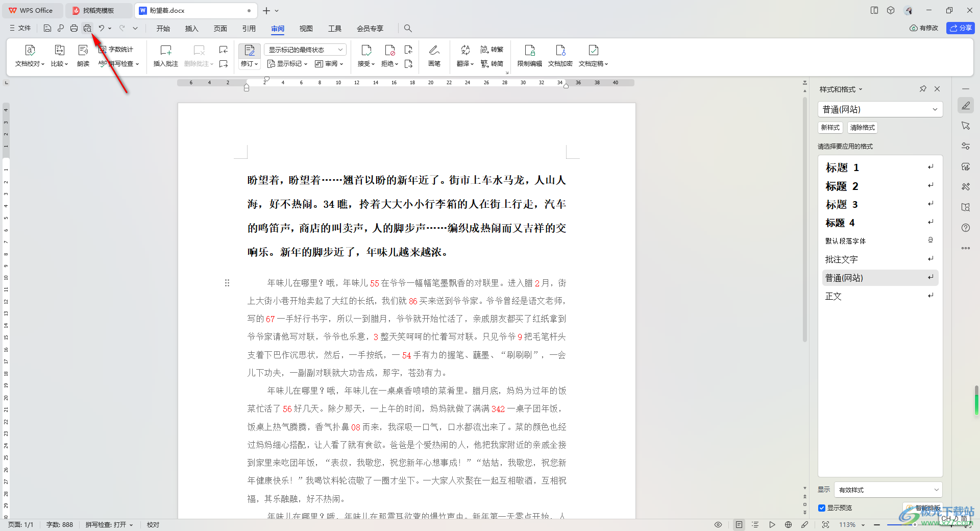Click the previous comment icon
Viewport: 980px width, 531px height.
point(224,50)
